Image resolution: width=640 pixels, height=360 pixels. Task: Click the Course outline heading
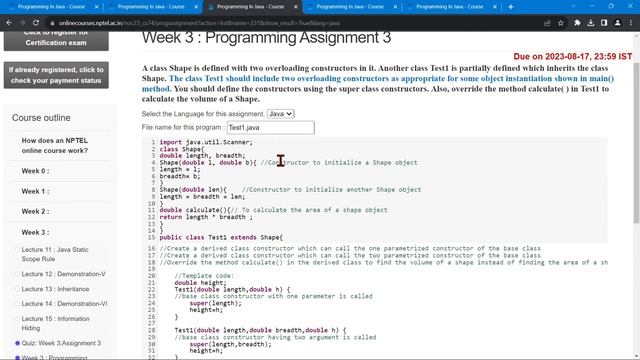[41, 118]
